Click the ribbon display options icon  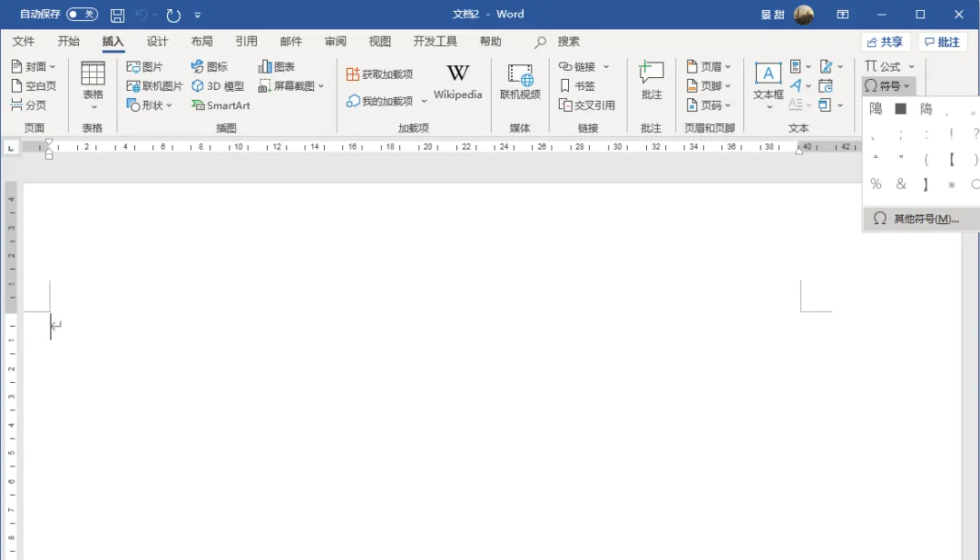[x=842, y=15]
